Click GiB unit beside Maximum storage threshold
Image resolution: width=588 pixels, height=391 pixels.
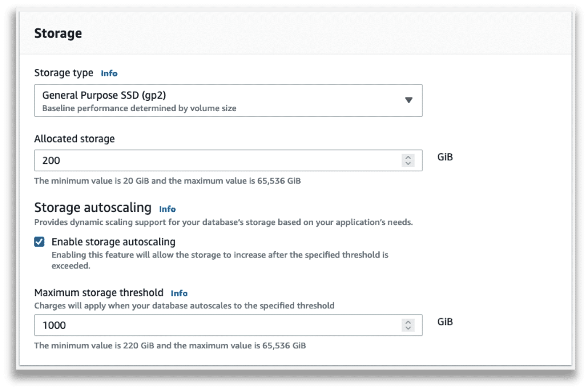445,322
